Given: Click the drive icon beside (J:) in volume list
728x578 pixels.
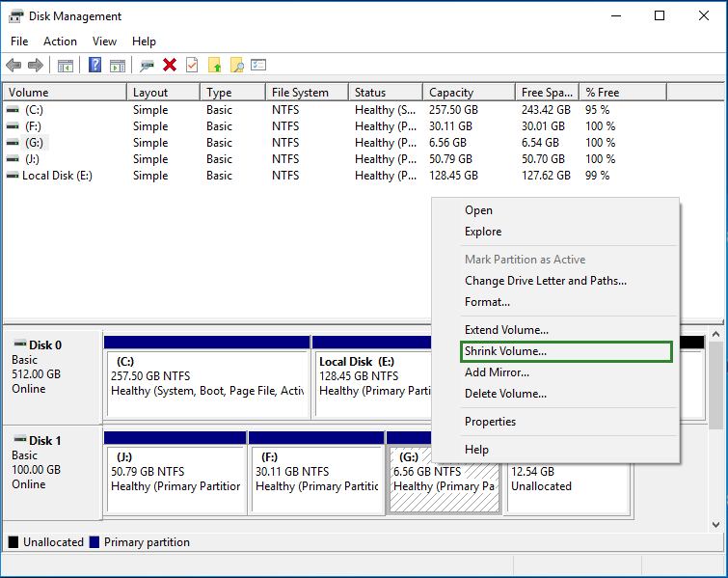Looking at the screenshot, I should pyautogui.click(x=13, y=159).
